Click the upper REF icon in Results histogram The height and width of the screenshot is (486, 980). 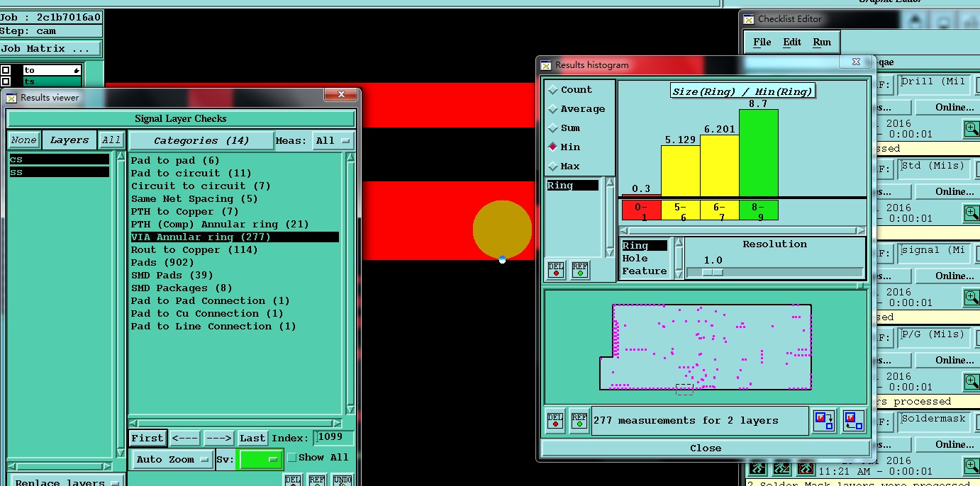coord(579,270)
